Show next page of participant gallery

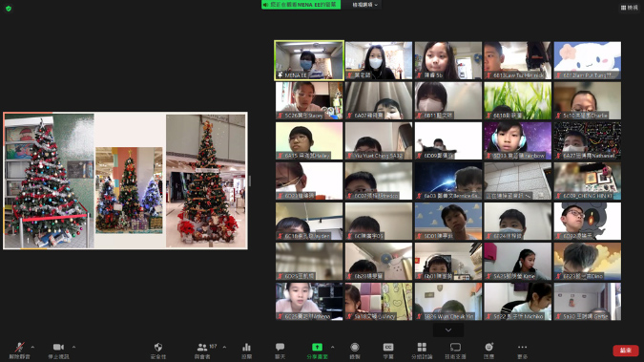click(x=448, y=330)
